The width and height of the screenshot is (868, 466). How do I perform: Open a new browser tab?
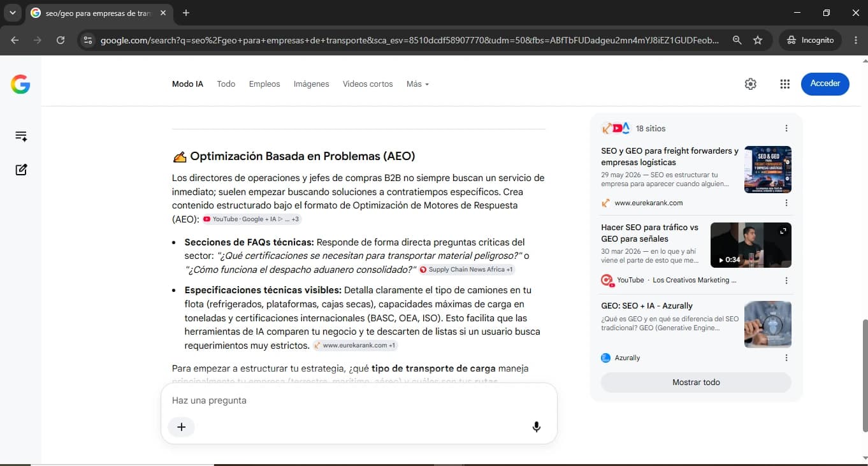click(186, 13)
